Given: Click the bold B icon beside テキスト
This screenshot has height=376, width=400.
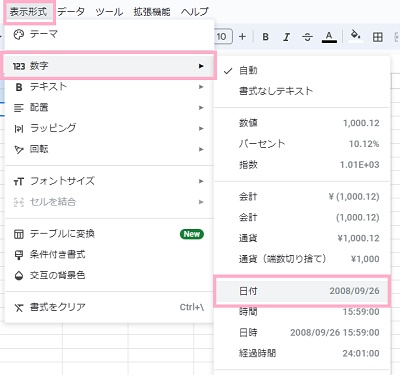Looking at the screenshot, I should coord(19,87).
